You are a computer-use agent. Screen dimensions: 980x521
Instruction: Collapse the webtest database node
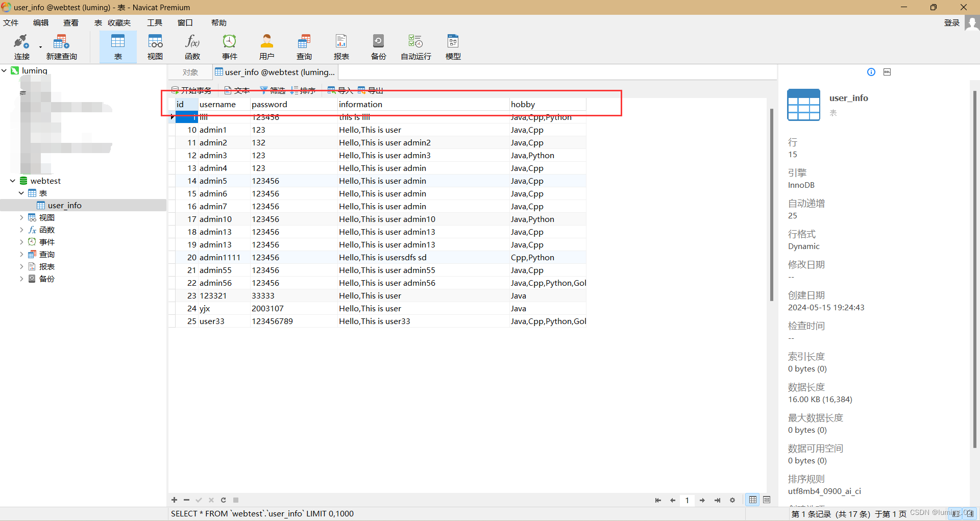(x=13, y=181)
